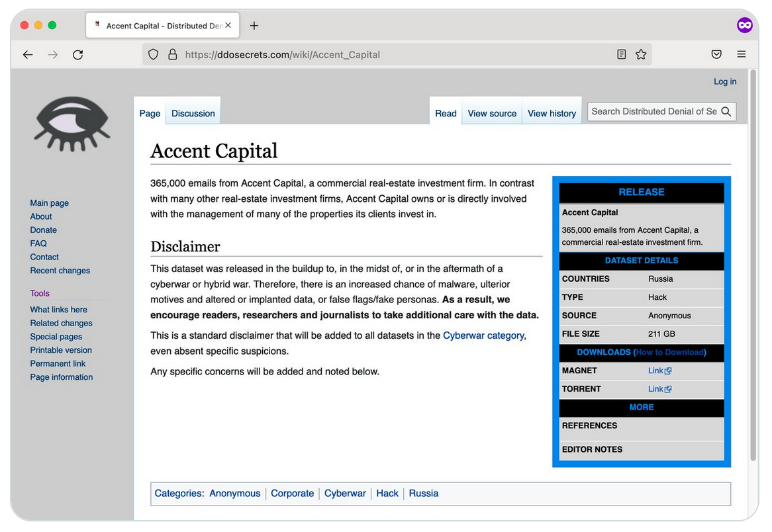
Task: Click the 'Accent Capital' page heading
Action: pyautogui.click(x=214, y=151)
